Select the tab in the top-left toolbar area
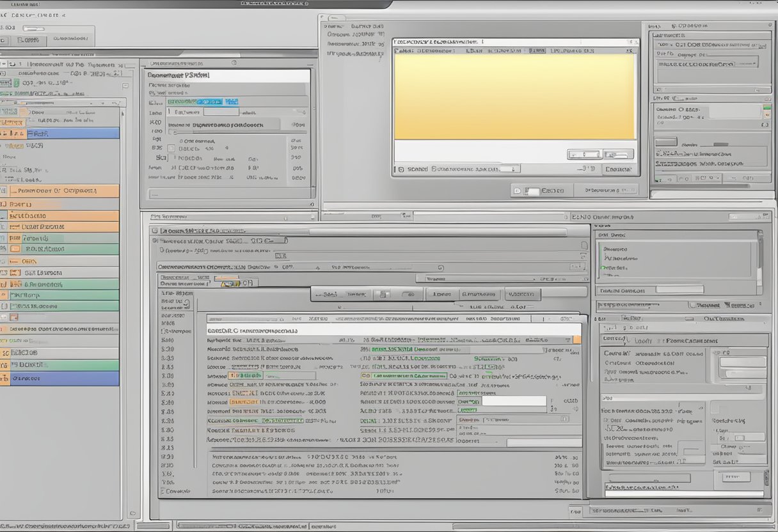The width and height of the screenshot is (778, 532). point(28,40)
